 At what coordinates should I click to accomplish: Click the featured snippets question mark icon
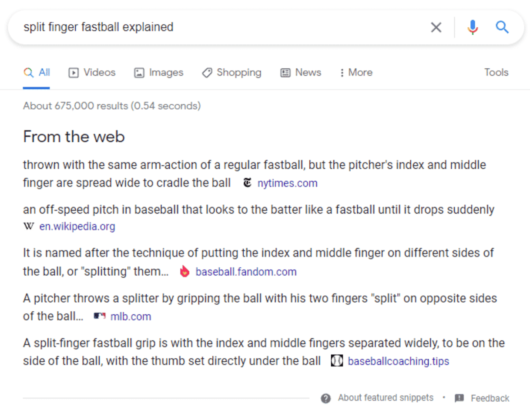tap(325, 398)
